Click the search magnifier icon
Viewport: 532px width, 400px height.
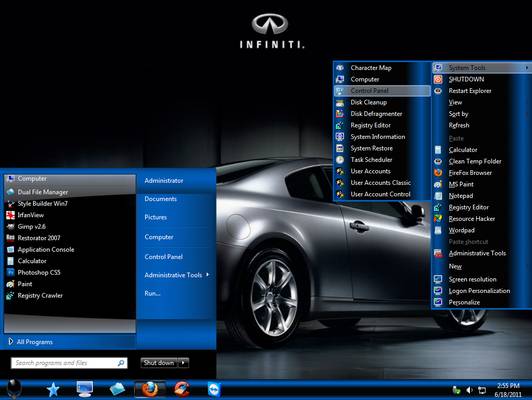point(121,363)
